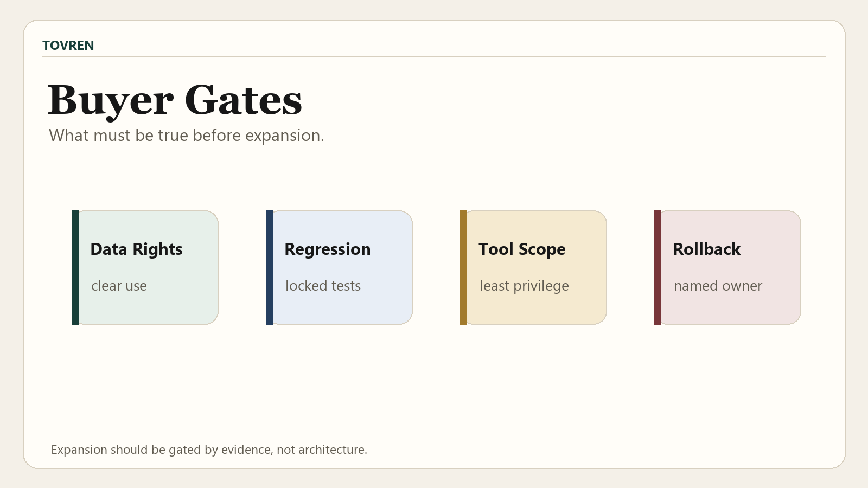Image resolution: width=868 pixels, height=488 pixels.
Task: Click the 'least privilege' text
Action: 524,286
